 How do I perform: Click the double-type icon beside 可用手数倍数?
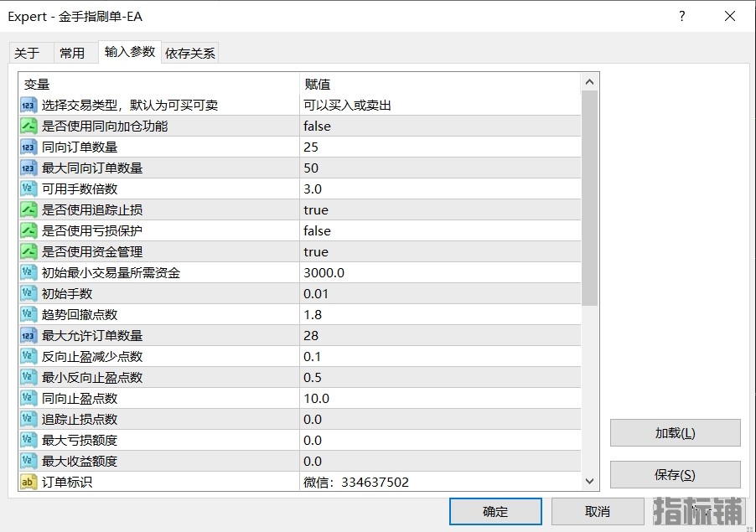[x=28, y=189]
